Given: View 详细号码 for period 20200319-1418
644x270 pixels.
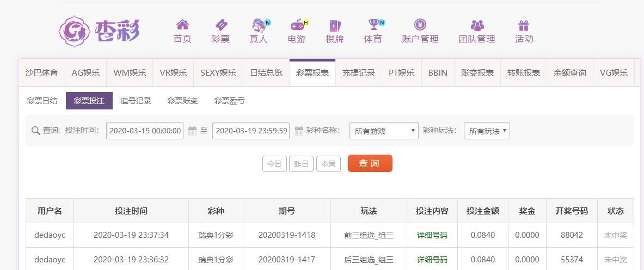Looking at the screenshot, I should (x=432, y=235).
